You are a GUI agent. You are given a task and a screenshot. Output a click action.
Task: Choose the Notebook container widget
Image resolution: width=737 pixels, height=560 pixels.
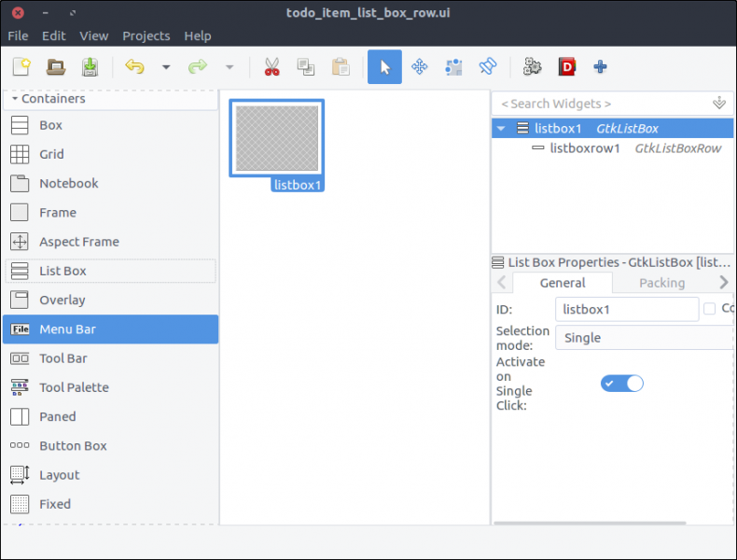click(x=68, y=184)
